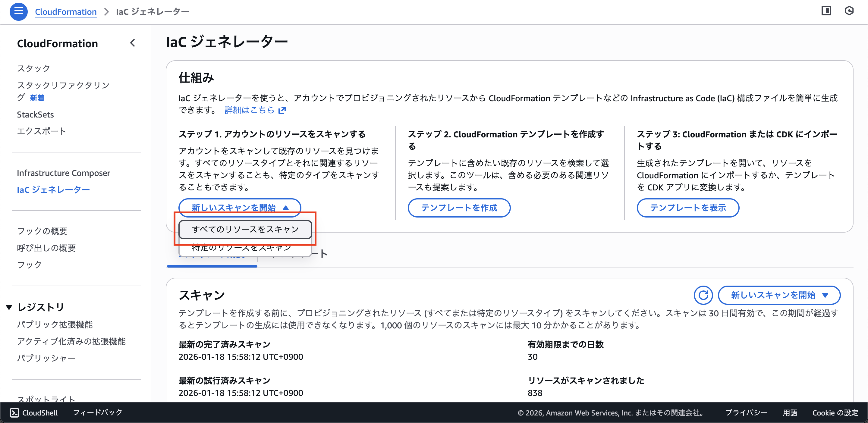Select すべてのリソースをスキャン menu option
This screenshot has height=423, width=868.
pyautogui.click(x=245, y=229)
